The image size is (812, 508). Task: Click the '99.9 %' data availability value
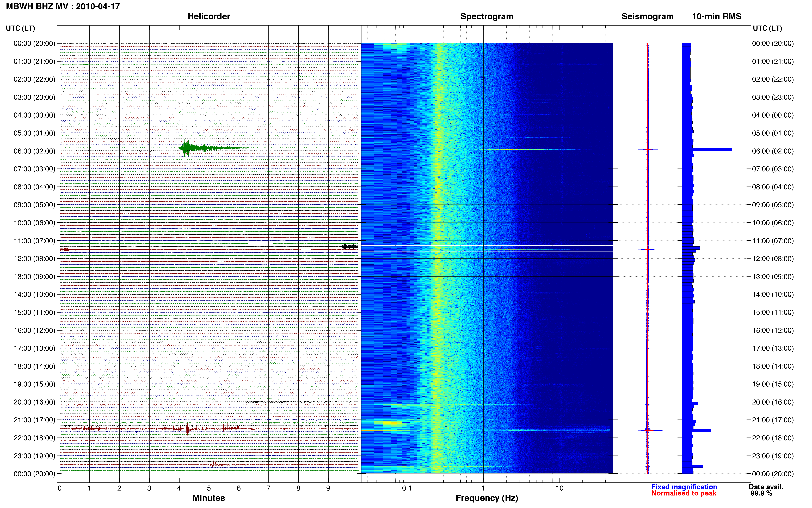pos(761,493)
